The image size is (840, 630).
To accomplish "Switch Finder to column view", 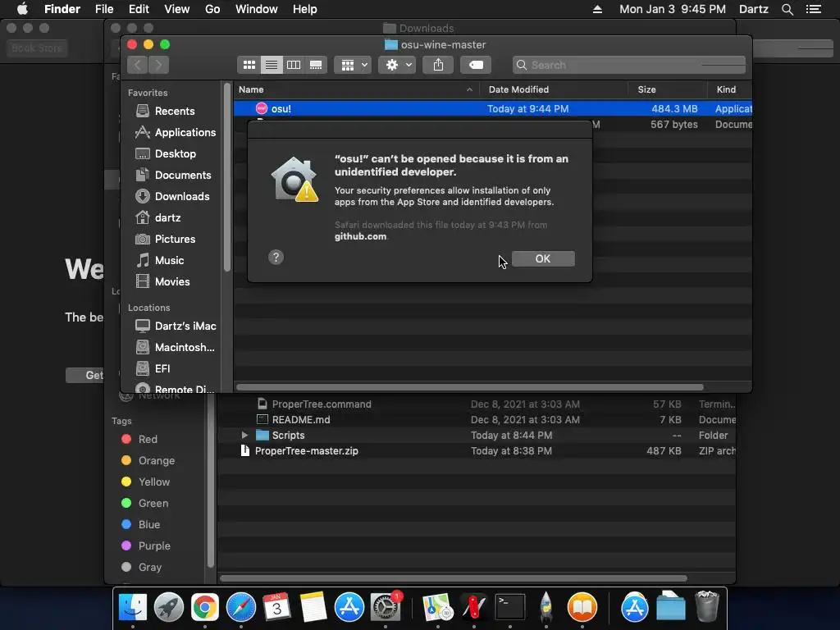I will tap(294, 65).
